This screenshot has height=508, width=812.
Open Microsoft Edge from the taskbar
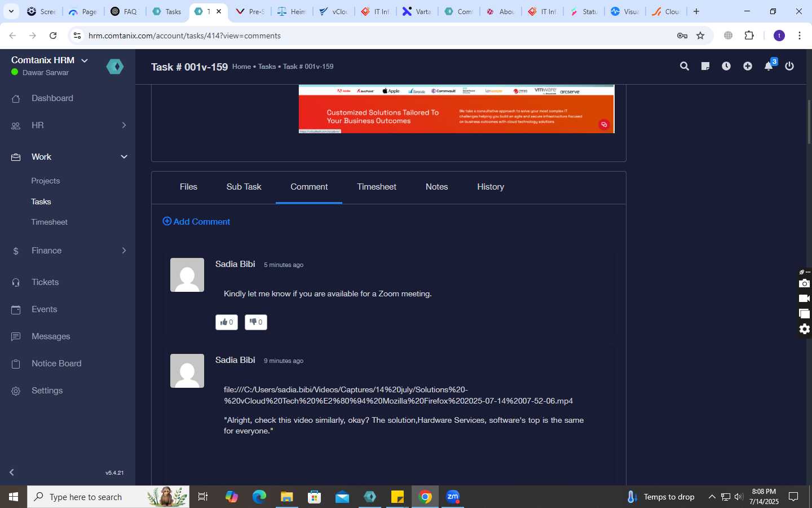coord(259,497)
